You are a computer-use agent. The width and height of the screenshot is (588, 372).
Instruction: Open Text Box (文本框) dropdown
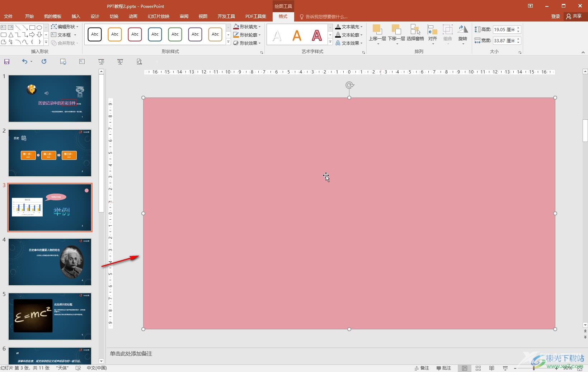tap(63, 35)
